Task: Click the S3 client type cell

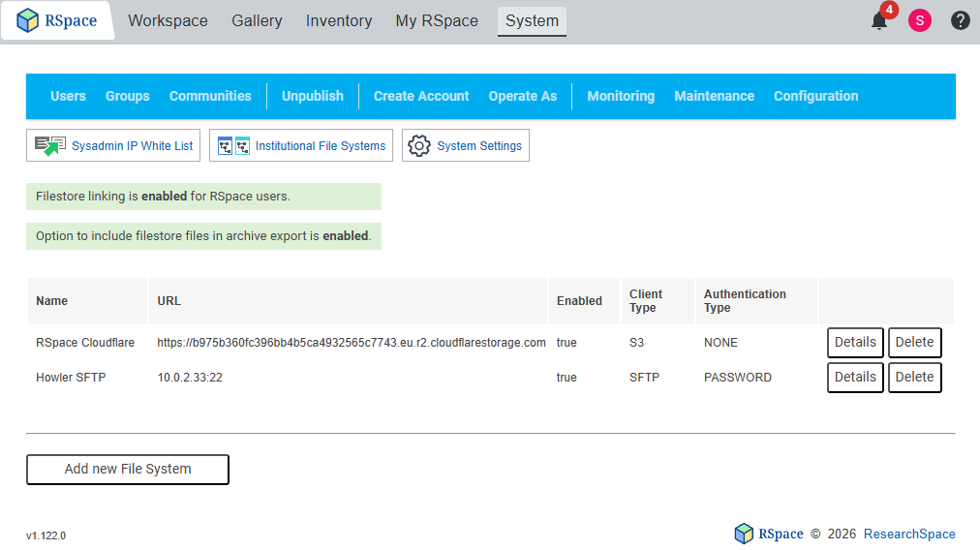Action: [636, 343]
